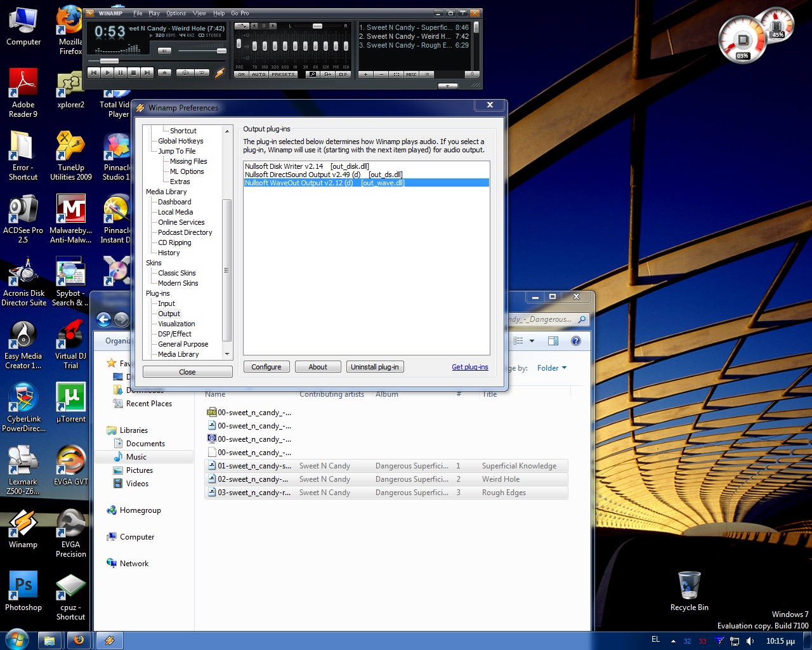Open Winamp View menu
Image resolution: width=812 pixels, height=650 pixels.
pyautogui.click(x=199, y=13)
